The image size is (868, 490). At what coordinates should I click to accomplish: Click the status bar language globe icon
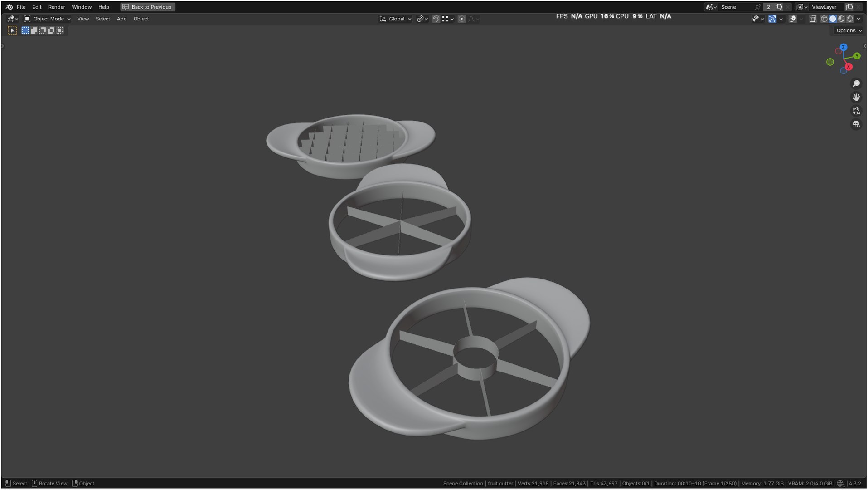[x=840, y=484]
